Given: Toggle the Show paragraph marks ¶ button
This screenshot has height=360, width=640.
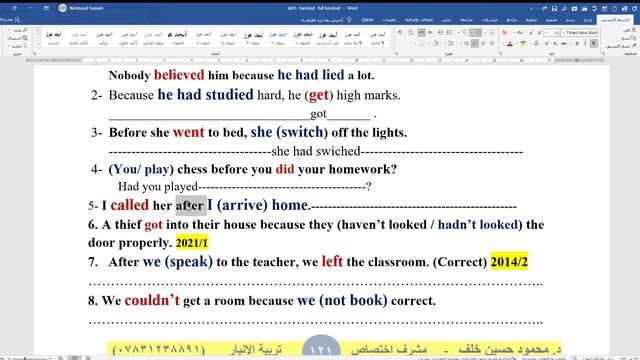Looking at the screenshot, I should coord(400,32).
